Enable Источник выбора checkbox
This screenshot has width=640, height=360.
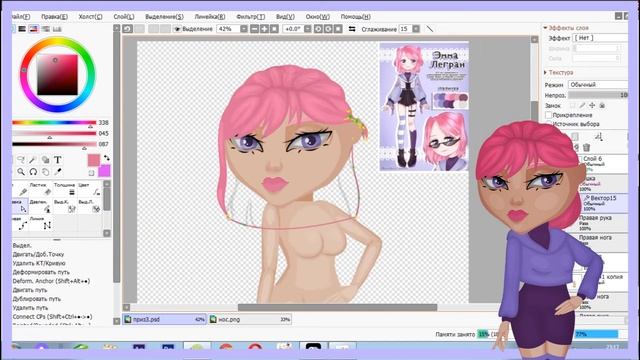pyautogui.click(x=549, y=124)
